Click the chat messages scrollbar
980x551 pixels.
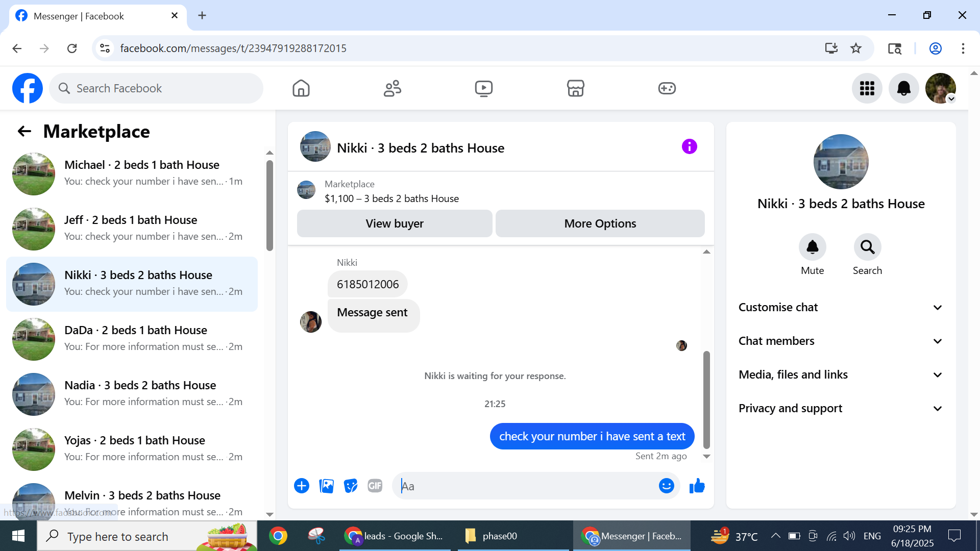(706, 399)
